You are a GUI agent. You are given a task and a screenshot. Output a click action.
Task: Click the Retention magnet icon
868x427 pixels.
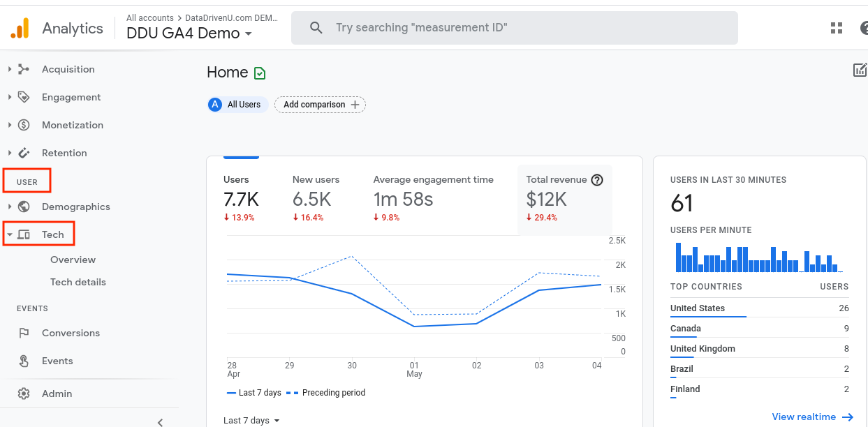click(x=24, y=153)
